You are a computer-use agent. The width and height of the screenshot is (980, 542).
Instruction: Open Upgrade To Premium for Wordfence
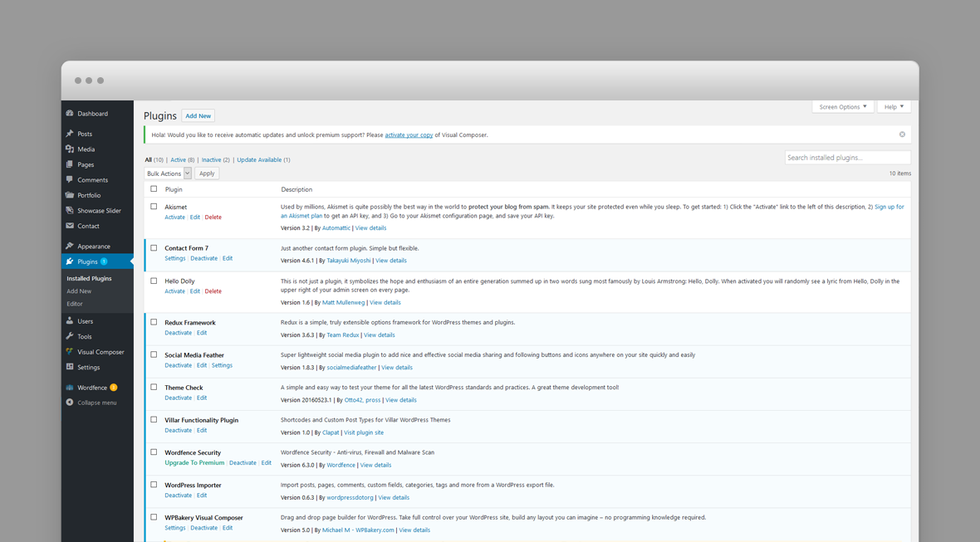click(x=194, y=462)
